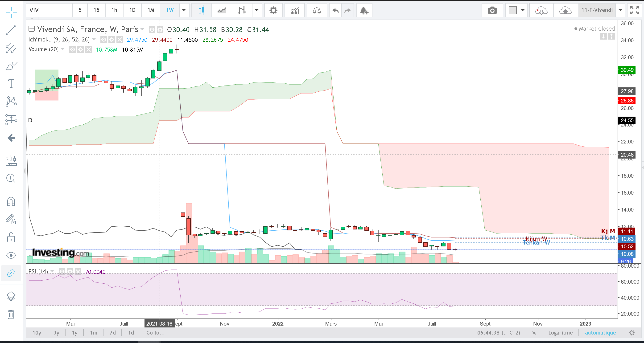Click the camera snapshot icon
The height and width of the screenshot is (343, 644).
pos(492,10)
